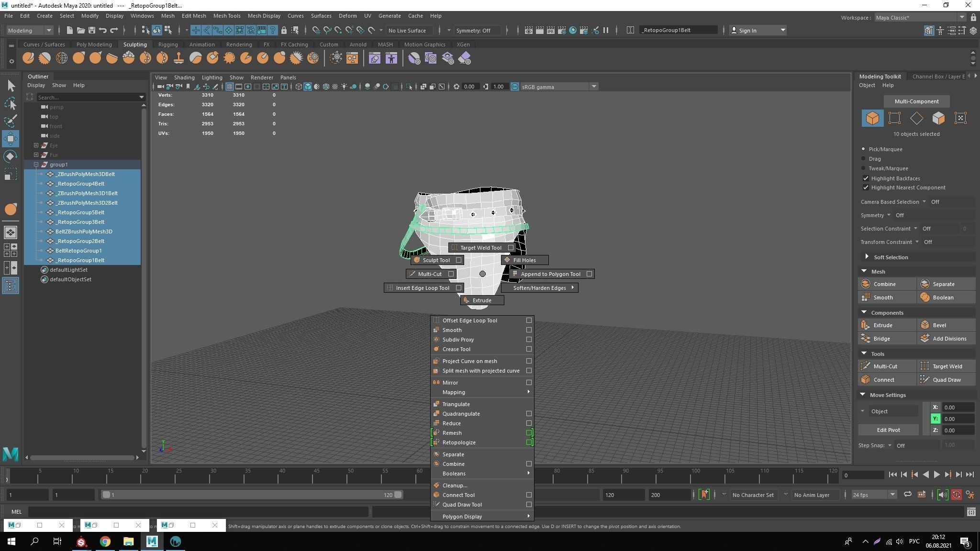Select the Drag radio button
This screenshot has width=980, height=551.
click(x=864, y=159)
